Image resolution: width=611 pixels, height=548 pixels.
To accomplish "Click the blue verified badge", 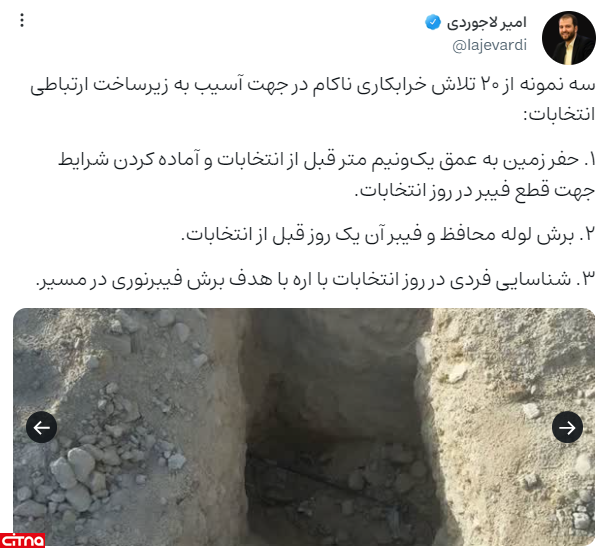I will pos(433,22).
